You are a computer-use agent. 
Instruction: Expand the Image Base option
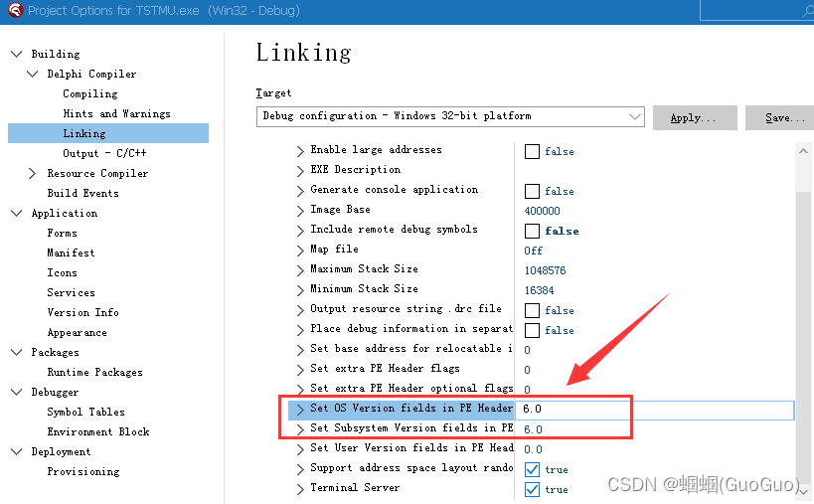[300, 211]
